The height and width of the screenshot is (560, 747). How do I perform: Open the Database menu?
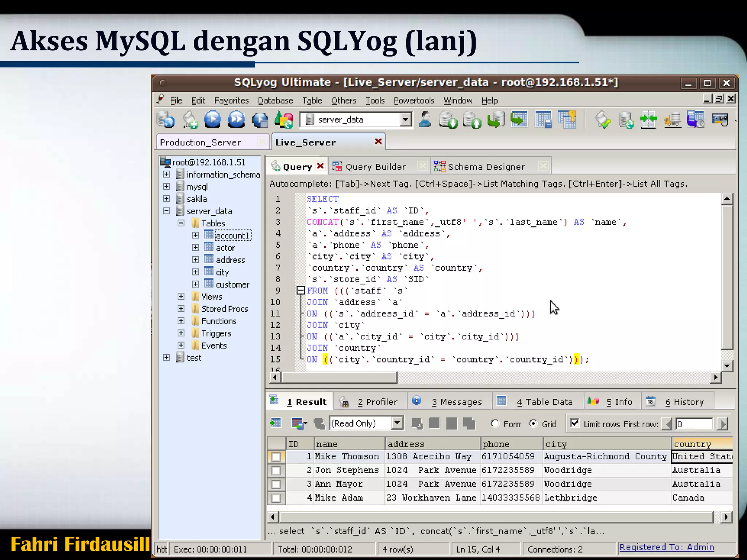click(275, 100)
